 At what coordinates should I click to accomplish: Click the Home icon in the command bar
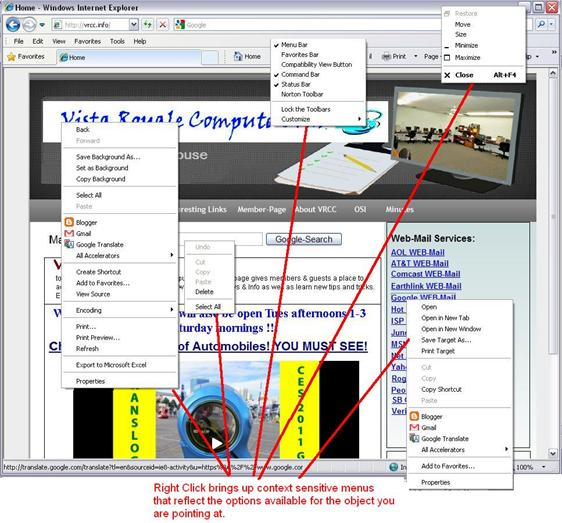point(238,56)
